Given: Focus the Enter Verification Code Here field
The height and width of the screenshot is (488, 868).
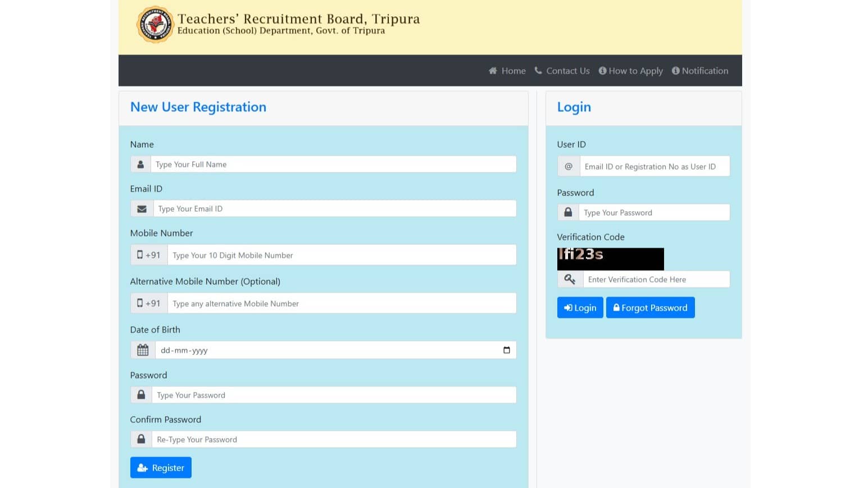Looking at the screenshot, I should point(656,280).
